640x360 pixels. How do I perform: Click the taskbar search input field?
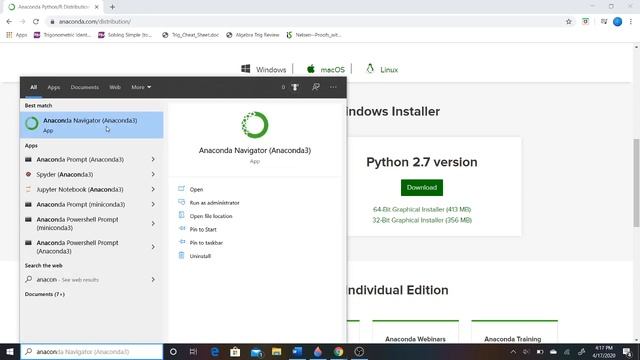(92, 352)
